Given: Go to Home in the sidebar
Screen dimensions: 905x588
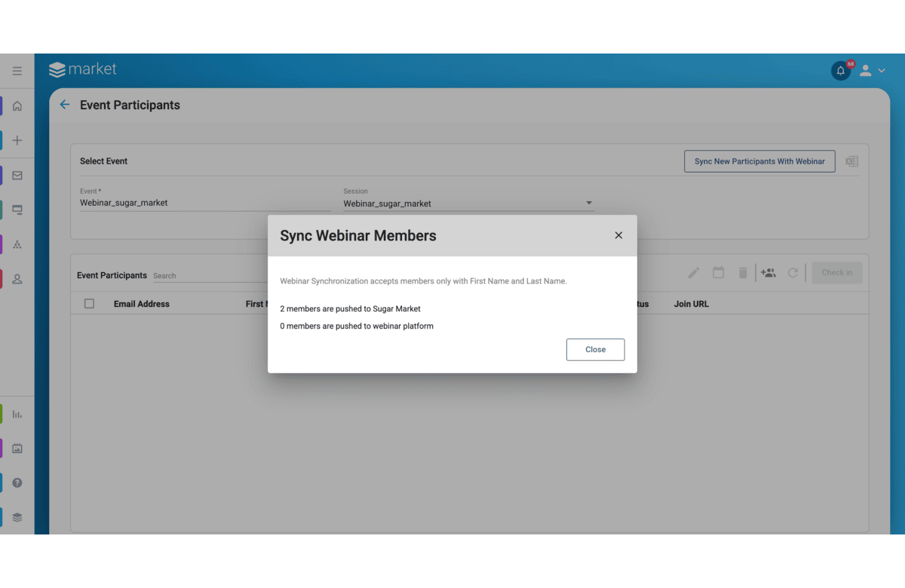Looking at the screenshot, I should [17, 106].
